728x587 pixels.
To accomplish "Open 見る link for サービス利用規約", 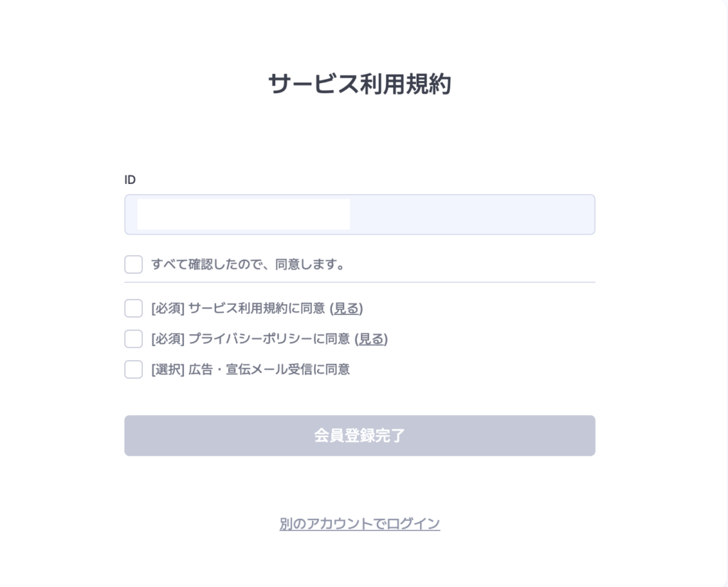I will pyautogui.click(x=346, y=308).
